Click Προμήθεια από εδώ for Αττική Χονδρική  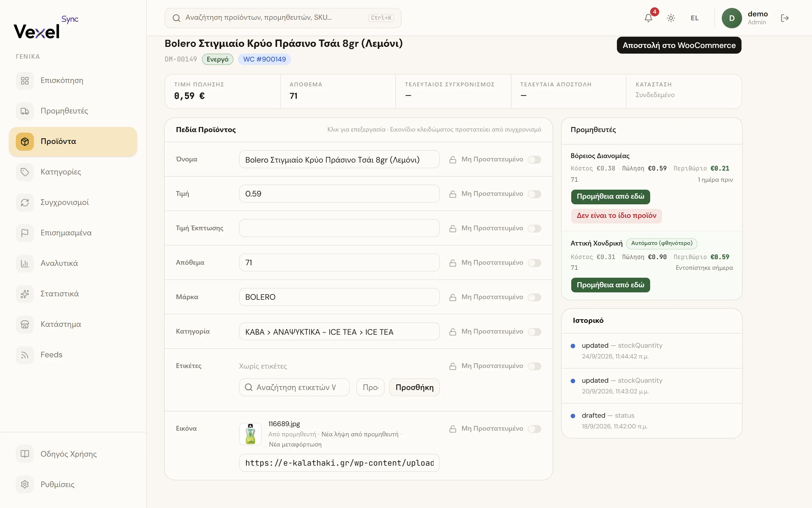[610, 285]
